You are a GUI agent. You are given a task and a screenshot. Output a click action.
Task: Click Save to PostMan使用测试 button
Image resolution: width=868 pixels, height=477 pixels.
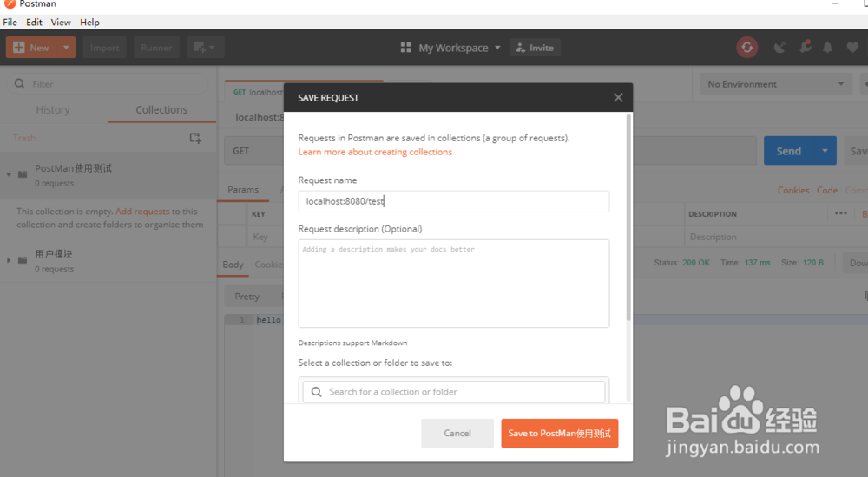tap(559, 433)
